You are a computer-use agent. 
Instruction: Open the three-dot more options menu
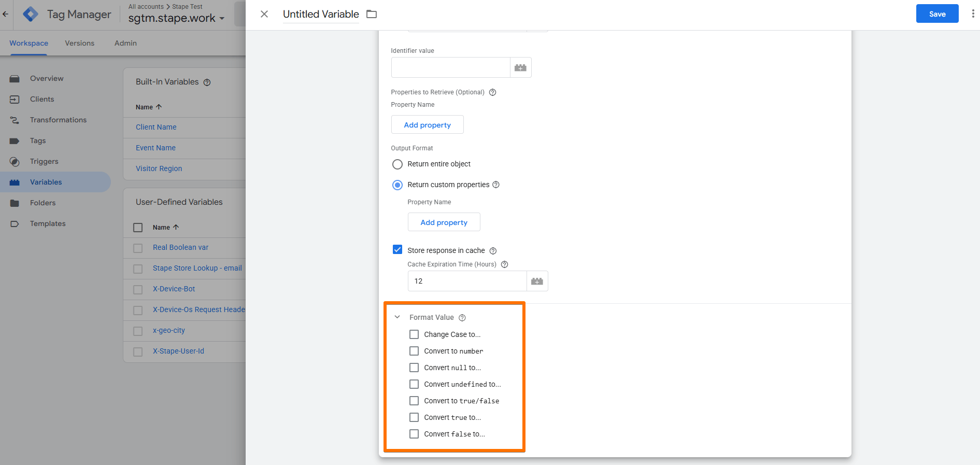[973, 14]
